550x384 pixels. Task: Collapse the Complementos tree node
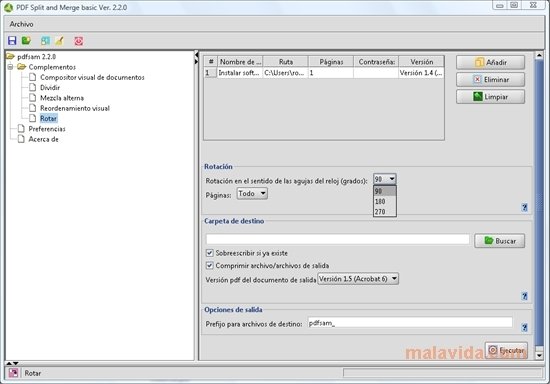tap(11, 67)
